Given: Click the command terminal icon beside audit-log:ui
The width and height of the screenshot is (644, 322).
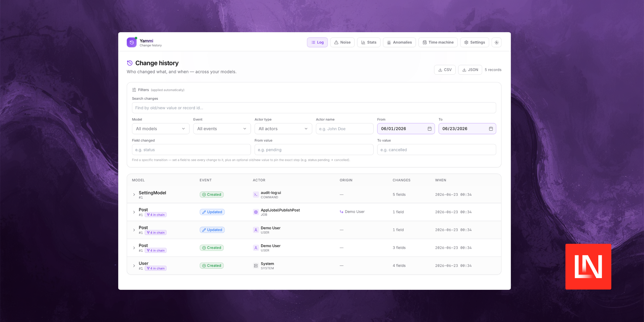Looking at the screenshot, I should [x=256, y=195].
